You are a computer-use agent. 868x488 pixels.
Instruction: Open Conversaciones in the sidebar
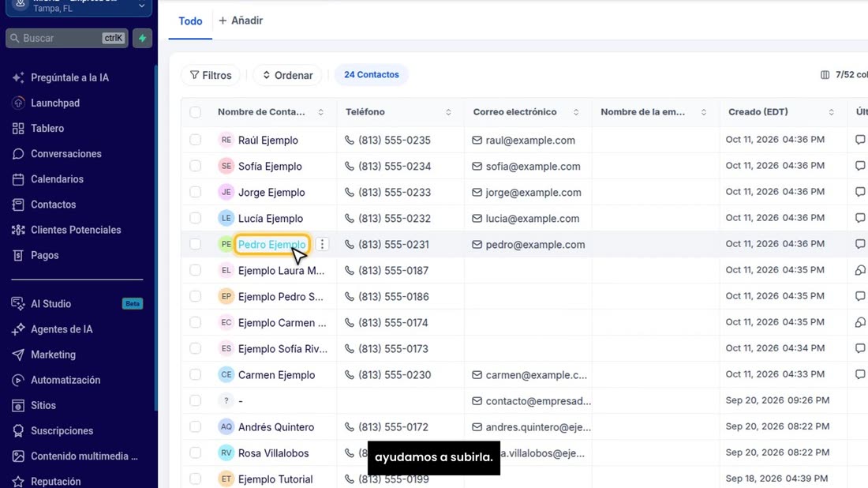coord(65,154)
